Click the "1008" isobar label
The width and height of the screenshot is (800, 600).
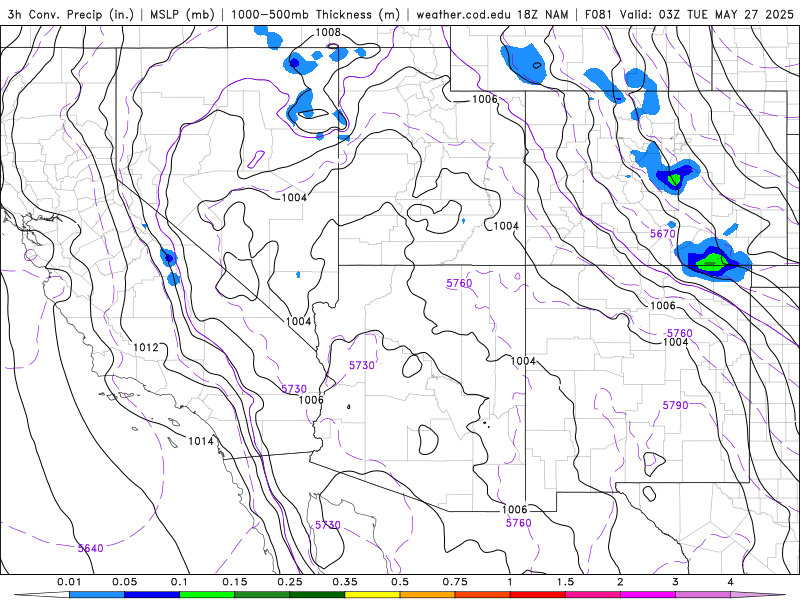(328, 33)
